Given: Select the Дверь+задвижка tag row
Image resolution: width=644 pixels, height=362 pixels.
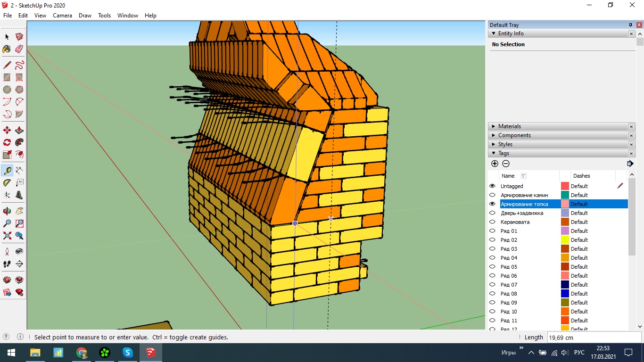Looking at the screenshot, I should click(x=522, y=213).
